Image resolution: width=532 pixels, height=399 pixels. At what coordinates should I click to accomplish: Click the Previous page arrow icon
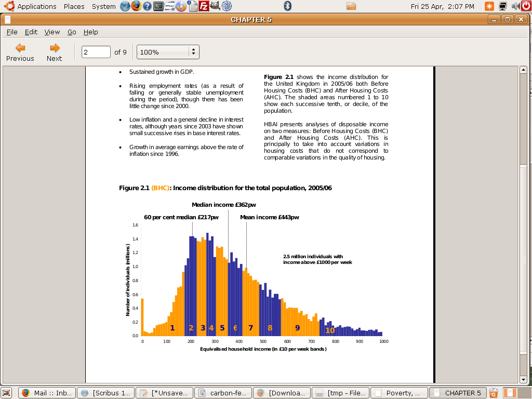click(x=20, y=48)
